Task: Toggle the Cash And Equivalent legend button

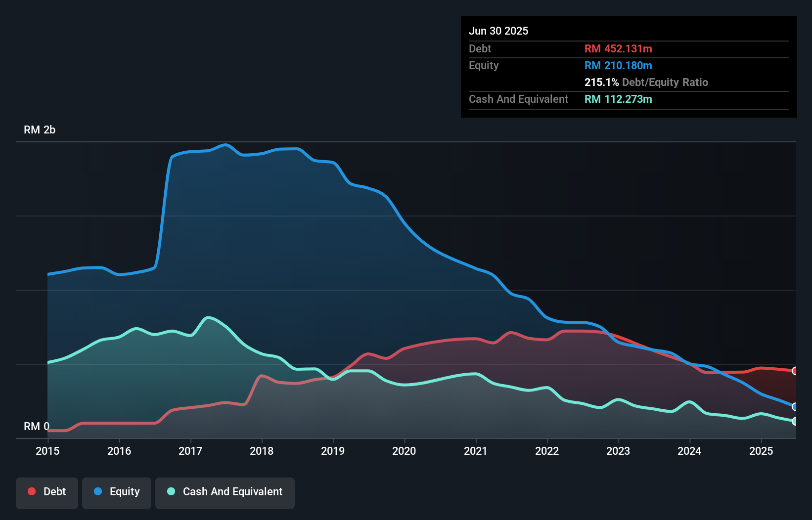Action: [225, 492]
